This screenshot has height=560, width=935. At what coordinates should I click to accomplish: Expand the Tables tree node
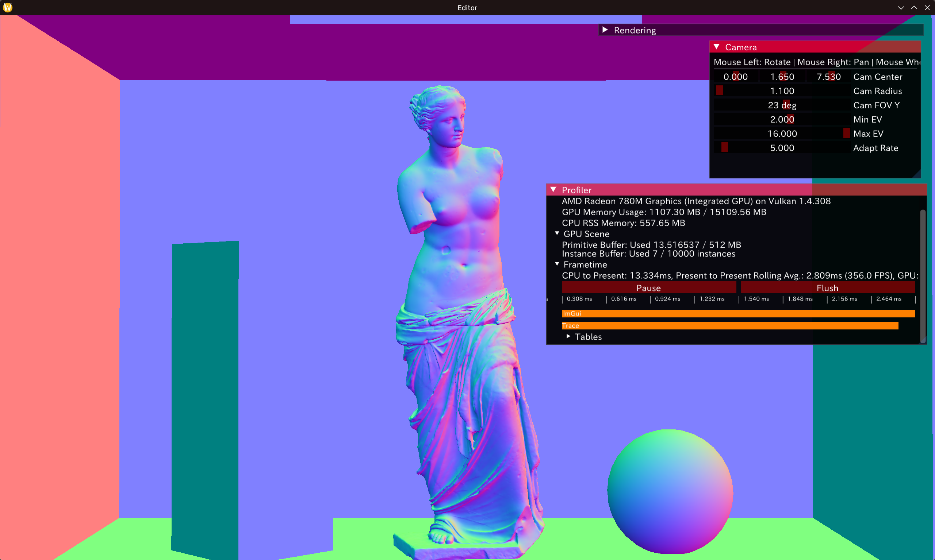click(x=568, y=336)
